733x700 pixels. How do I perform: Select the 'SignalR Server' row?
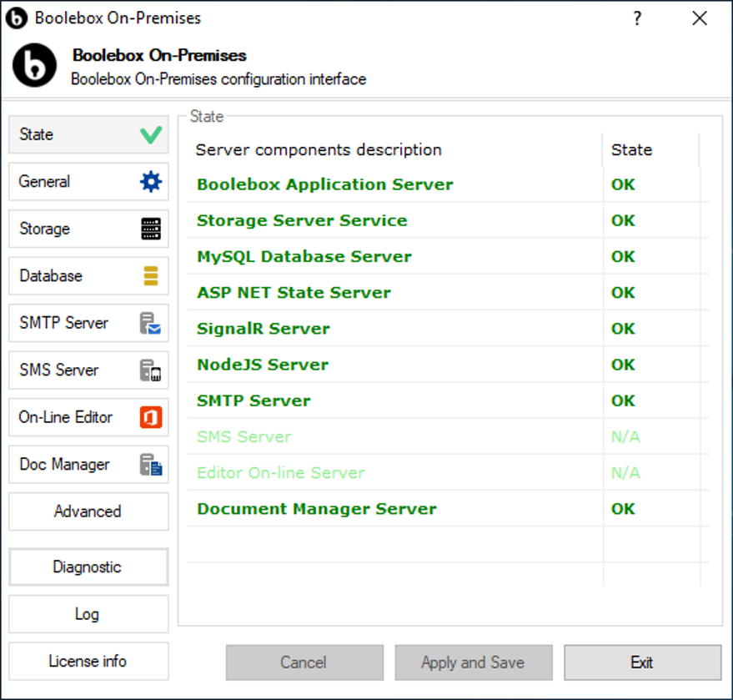click(x=448, y=328)
